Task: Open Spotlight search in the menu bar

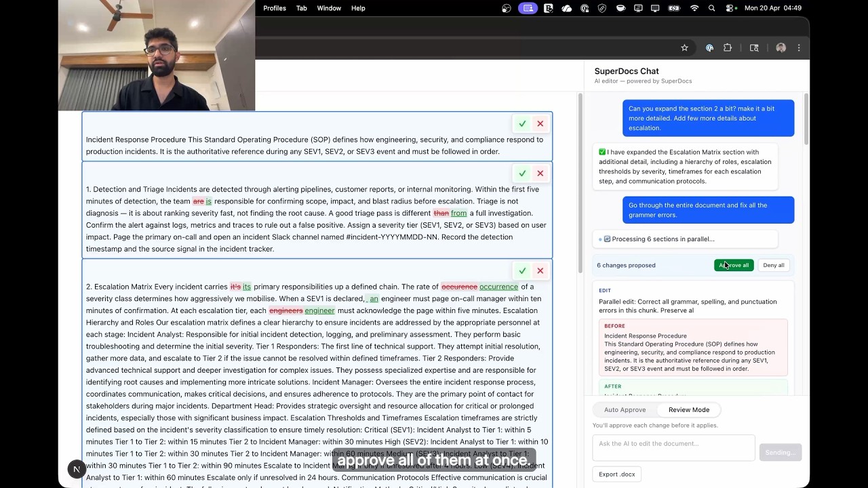Action: pyautogui.click(x=711, y=8)
